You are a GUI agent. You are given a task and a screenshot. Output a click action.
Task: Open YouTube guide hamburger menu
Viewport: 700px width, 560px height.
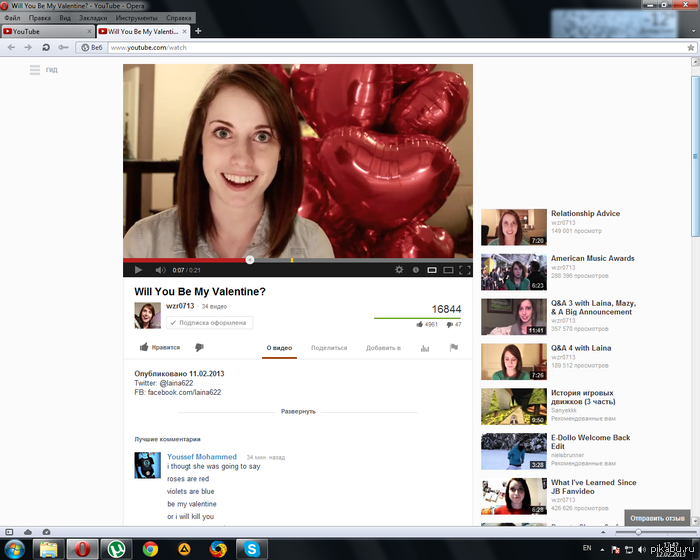pyautogui.click(x=35, y=70)
